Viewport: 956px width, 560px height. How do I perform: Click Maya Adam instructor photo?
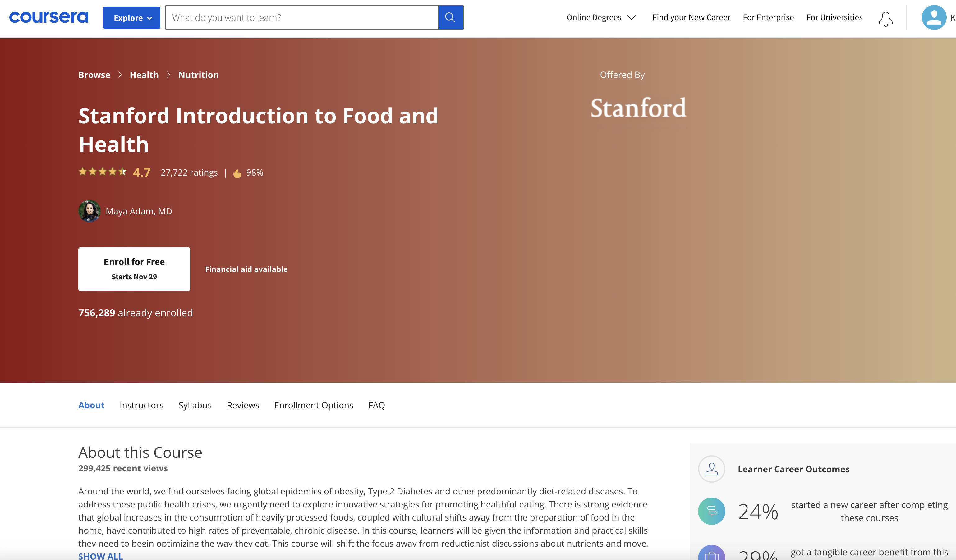(89, 211)
